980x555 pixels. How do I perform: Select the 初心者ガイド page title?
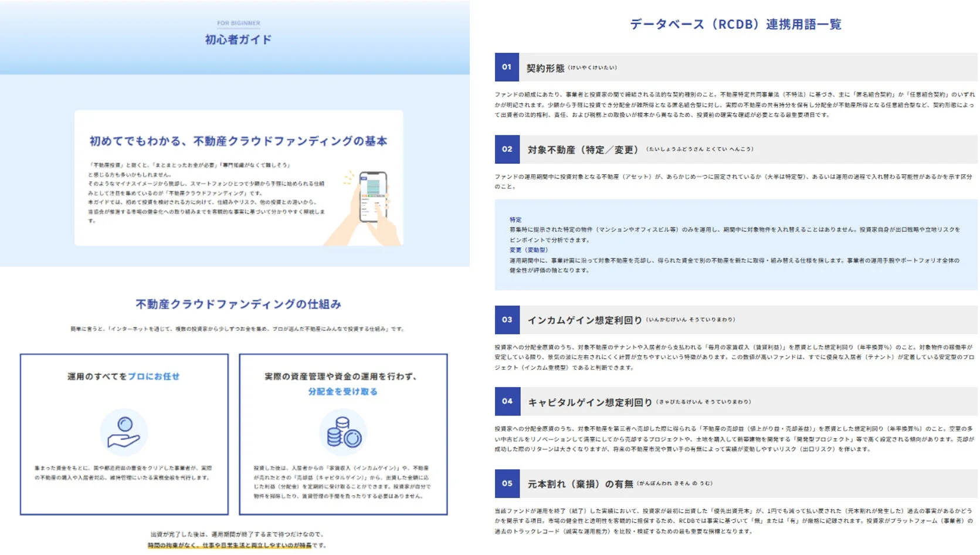pos(238,39)
